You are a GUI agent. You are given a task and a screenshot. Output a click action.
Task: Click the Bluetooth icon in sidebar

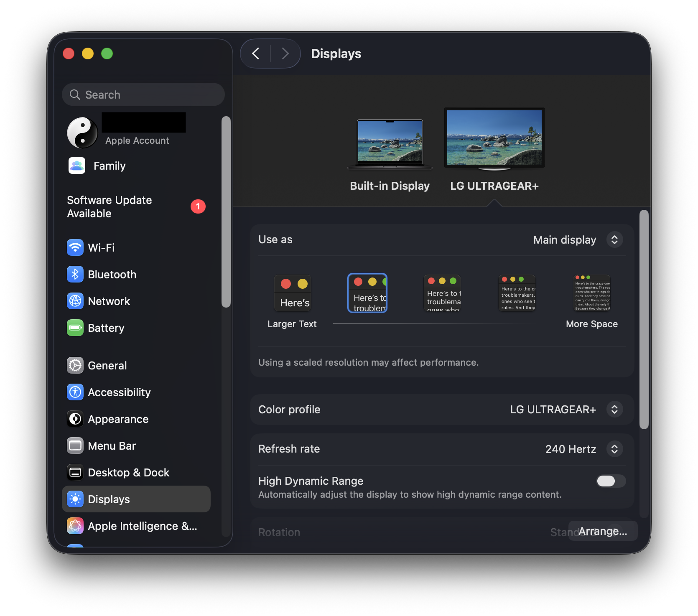75,274
